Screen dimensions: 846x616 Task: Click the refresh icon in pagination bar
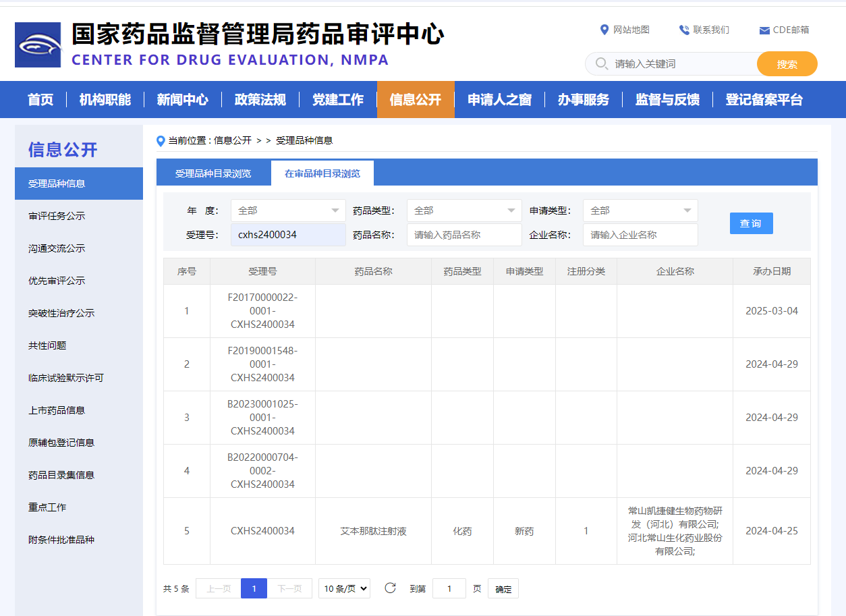click(x=390, y=588)
